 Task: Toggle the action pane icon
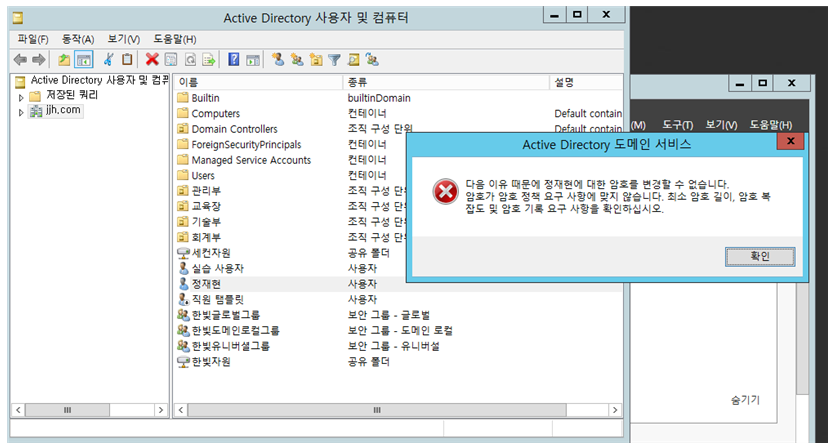click(253, 60)
